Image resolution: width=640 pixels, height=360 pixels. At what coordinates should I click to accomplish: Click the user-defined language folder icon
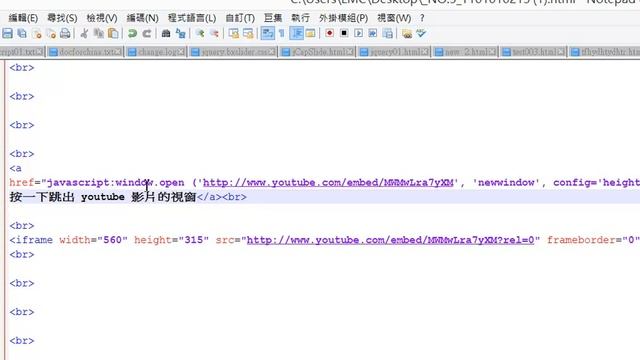click(x=311, y=33)
